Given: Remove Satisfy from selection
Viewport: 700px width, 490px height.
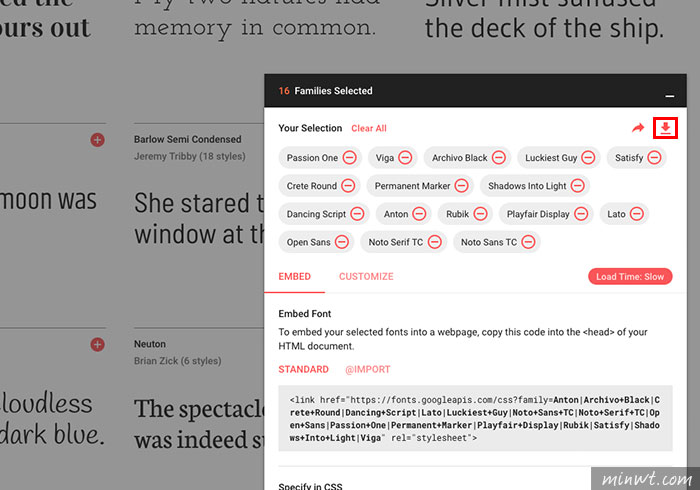Looking at the screenshot, I should click(x=654, y=158).
